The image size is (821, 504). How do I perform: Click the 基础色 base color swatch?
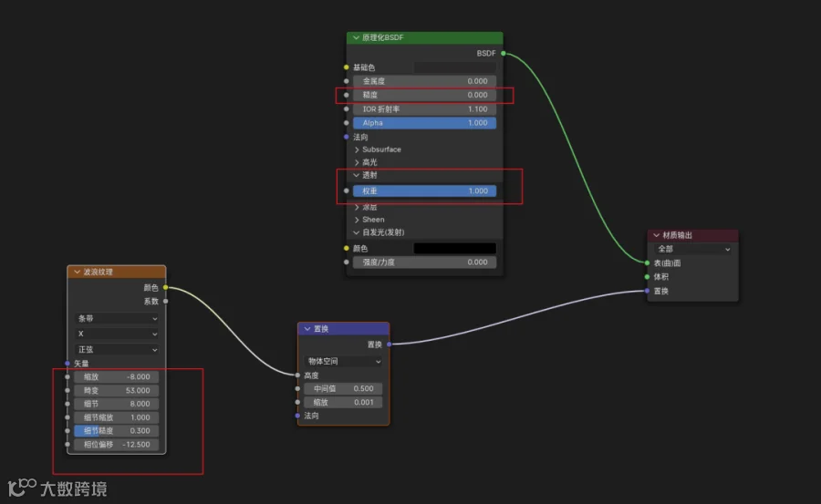(454, 67)
